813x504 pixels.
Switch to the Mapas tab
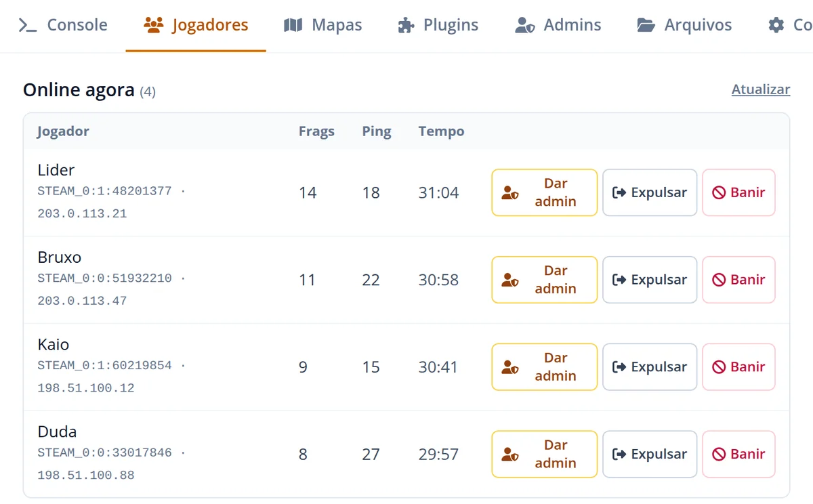point(322,26)
